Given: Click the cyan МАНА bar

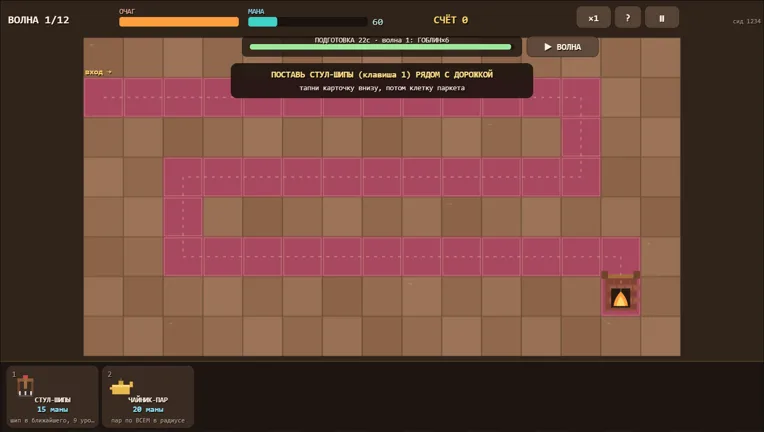Looking at the screenshot, I should coord(307,22).
